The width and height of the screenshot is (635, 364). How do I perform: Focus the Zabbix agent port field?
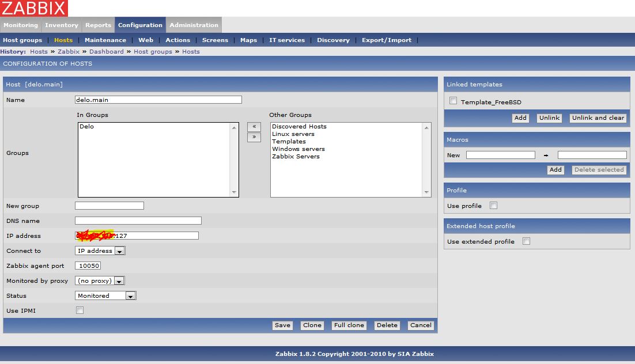click(x=88, y=266)
